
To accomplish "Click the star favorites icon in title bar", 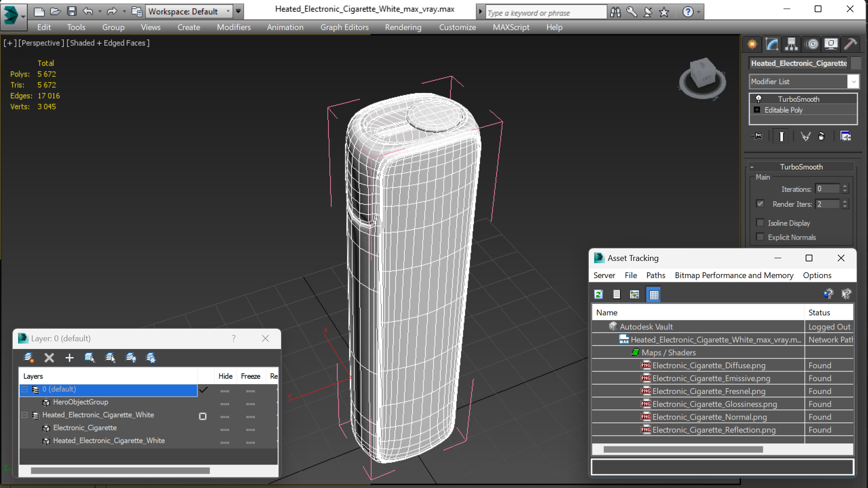I will 664,12.
